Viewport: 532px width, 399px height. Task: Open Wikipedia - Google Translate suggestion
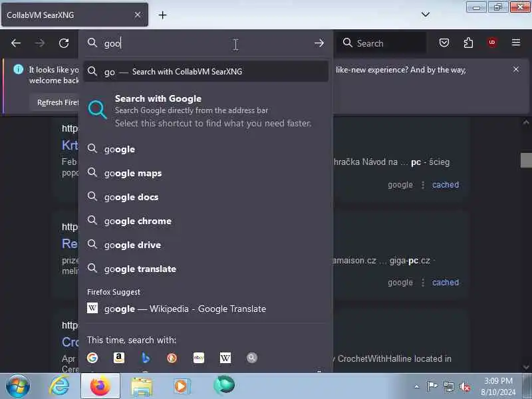coord(205,309)
